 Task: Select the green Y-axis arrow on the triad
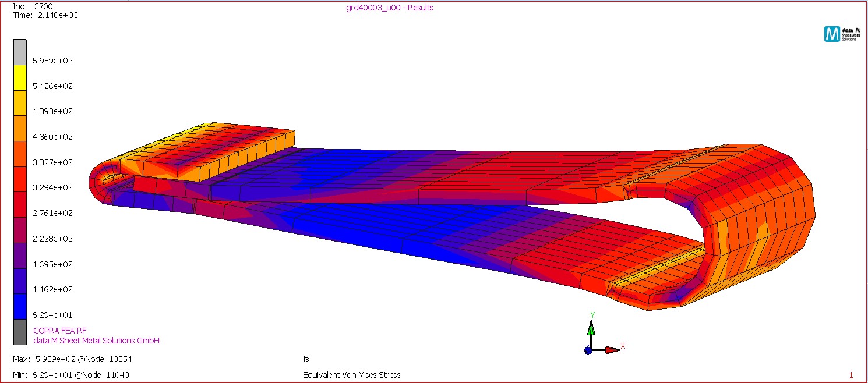(x=592, y=329)
